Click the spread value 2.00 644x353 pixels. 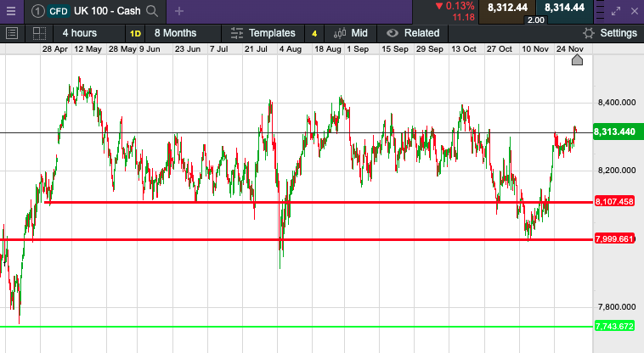535,20
